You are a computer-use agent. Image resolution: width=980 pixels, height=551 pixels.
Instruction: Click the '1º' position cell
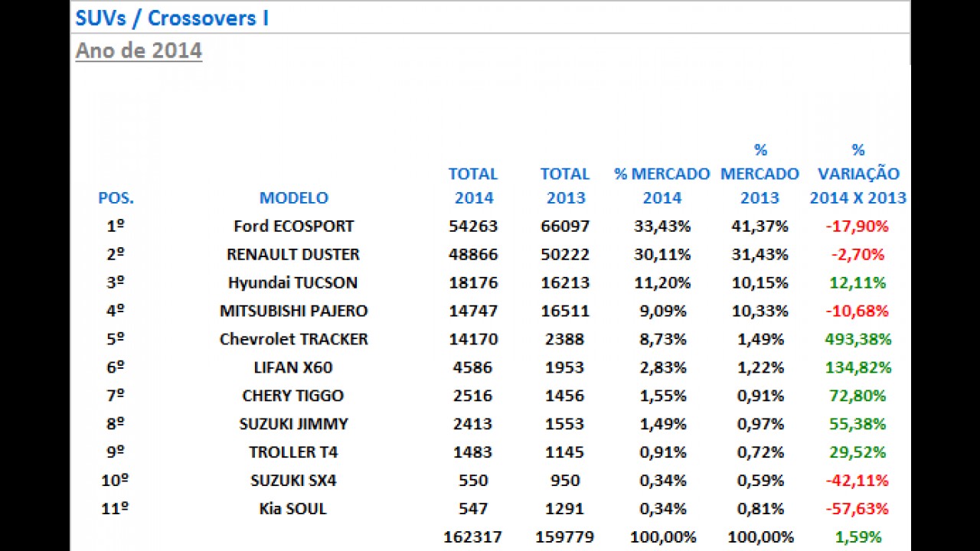[x=116, y=227]
